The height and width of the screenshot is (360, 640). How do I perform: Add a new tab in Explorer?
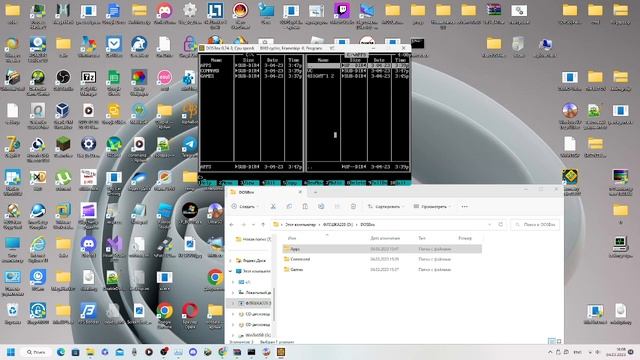(316, 192)
